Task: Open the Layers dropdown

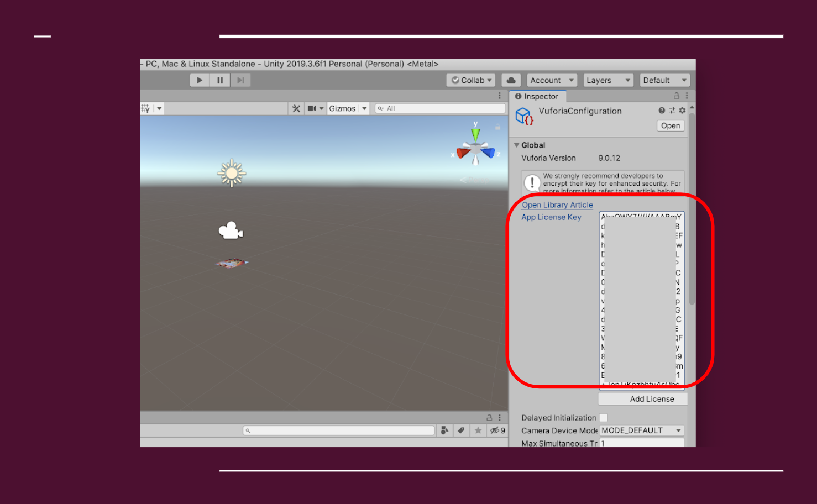Action: [607, 80]
